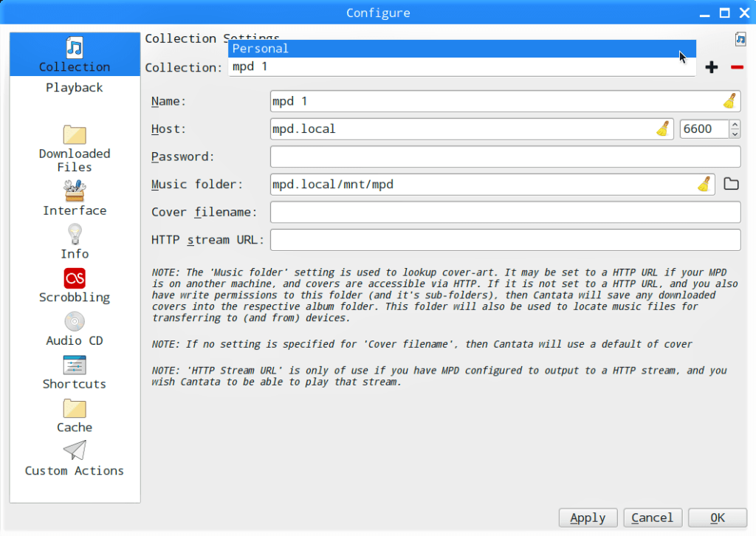Add a new collection with the plus icon
This screenshot has height=536, width=756.
coord(712,67)
